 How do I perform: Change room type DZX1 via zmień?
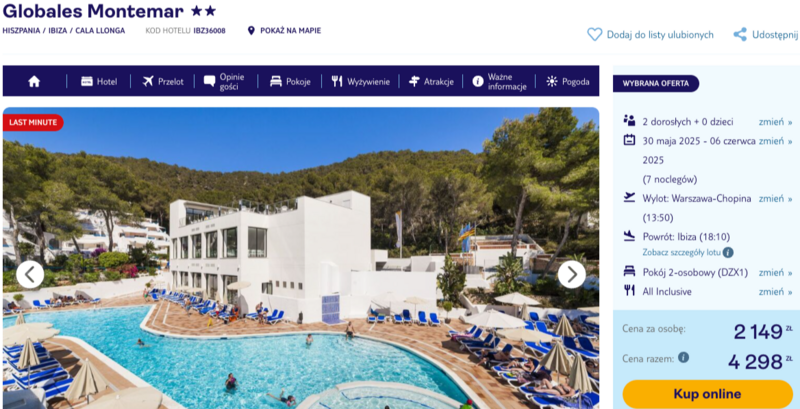[775, 273]
